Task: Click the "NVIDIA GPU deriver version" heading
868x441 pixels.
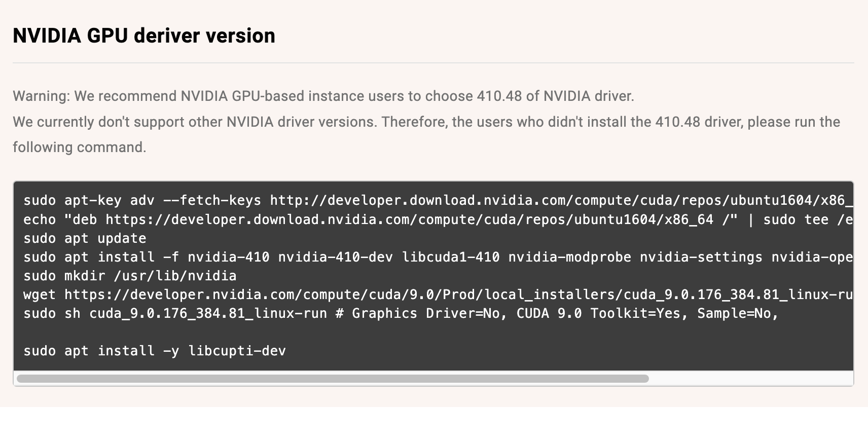Action: [x=144, y=36]
